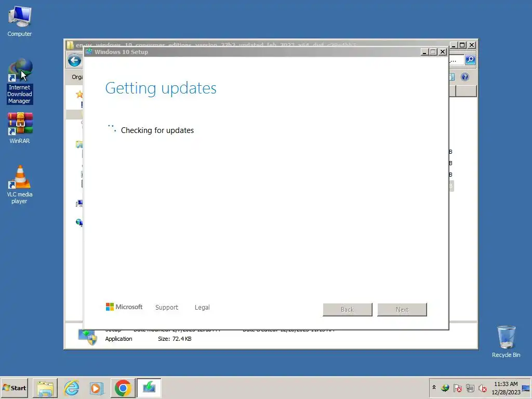Click the Next button in Windows 10 Setup
Screen dimensions: 532x399
402,310
